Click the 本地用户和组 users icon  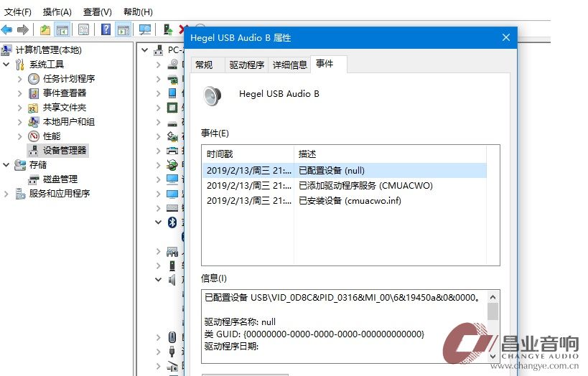click(x=33, y=122)
